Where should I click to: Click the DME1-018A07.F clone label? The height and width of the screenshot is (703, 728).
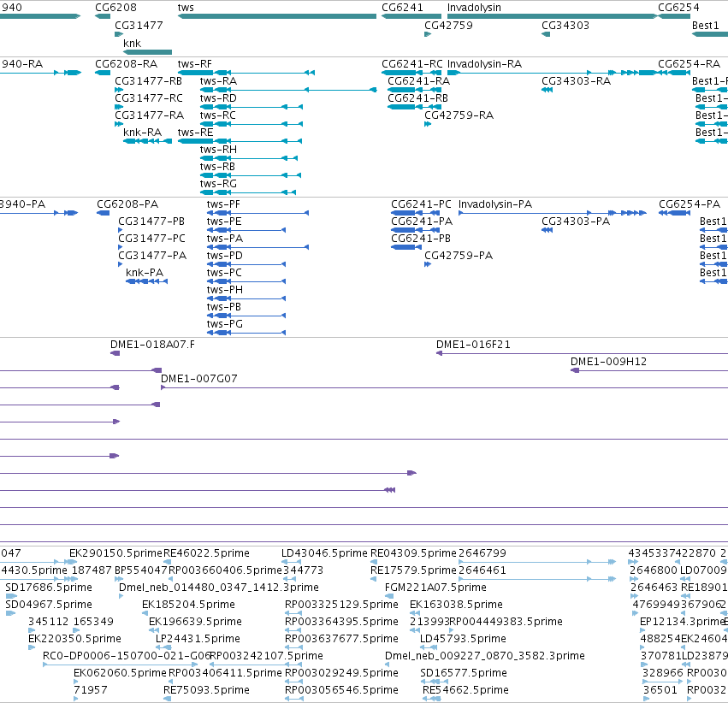[x=153, y=345]
